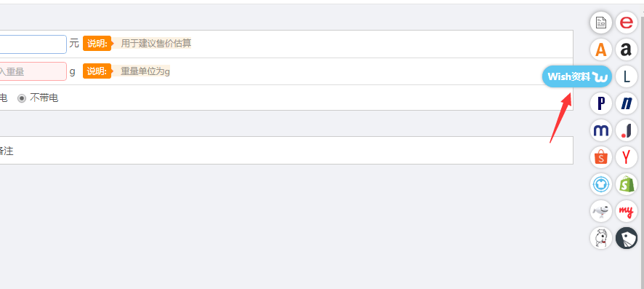Click the blue 'm' platform icon
This screenshot has height=289, width=644.
[601, 130]
